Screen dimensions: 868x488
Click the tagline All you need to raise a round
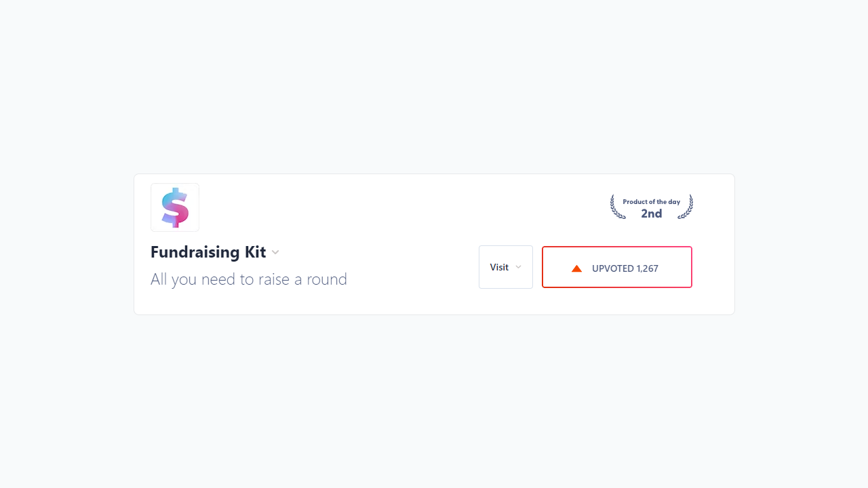[249, 279]
